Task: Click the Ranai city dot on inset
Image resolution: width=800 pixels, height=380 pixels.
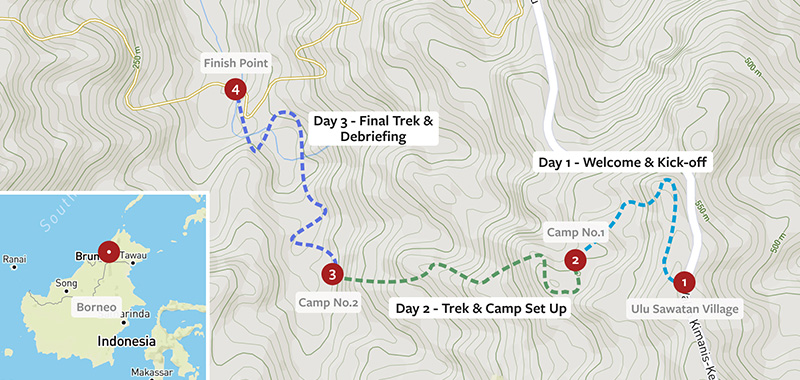Action: (x=14, y=267)
